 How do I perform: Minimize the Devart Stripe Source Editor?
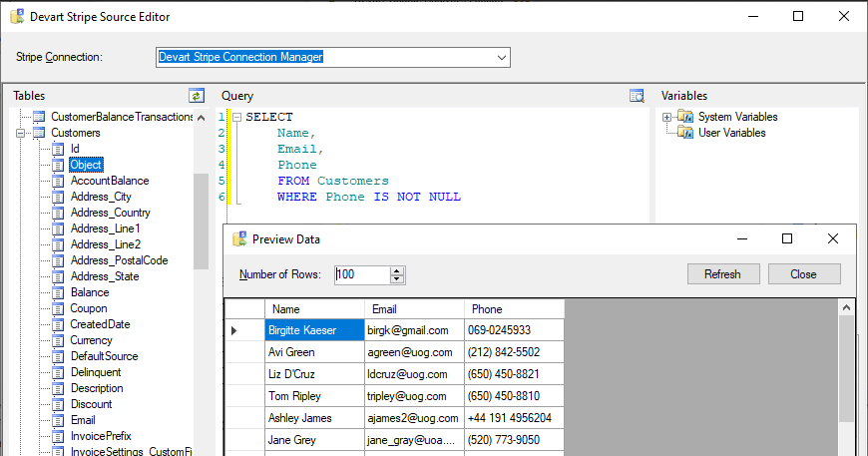[753, 17]
